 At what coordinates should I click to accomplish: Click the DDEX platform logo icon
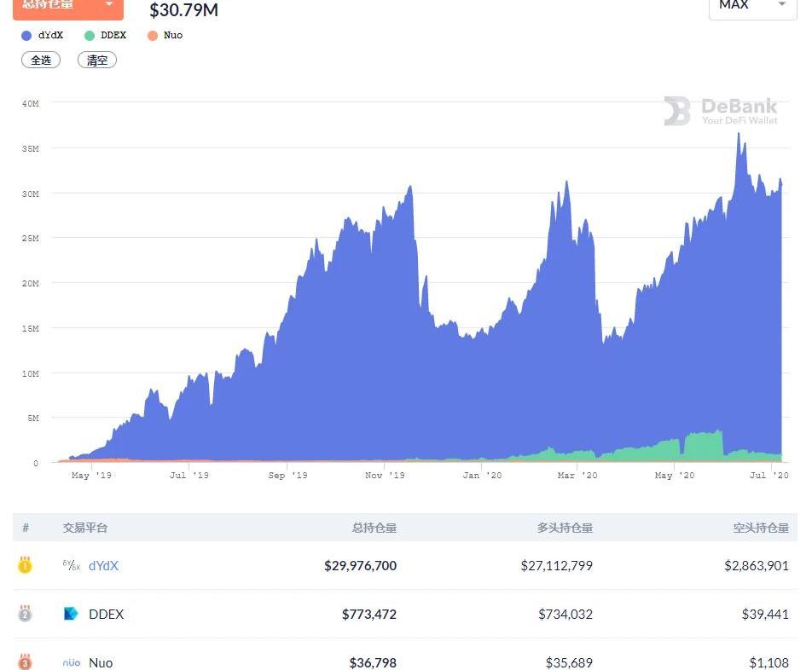coord(72,614)
